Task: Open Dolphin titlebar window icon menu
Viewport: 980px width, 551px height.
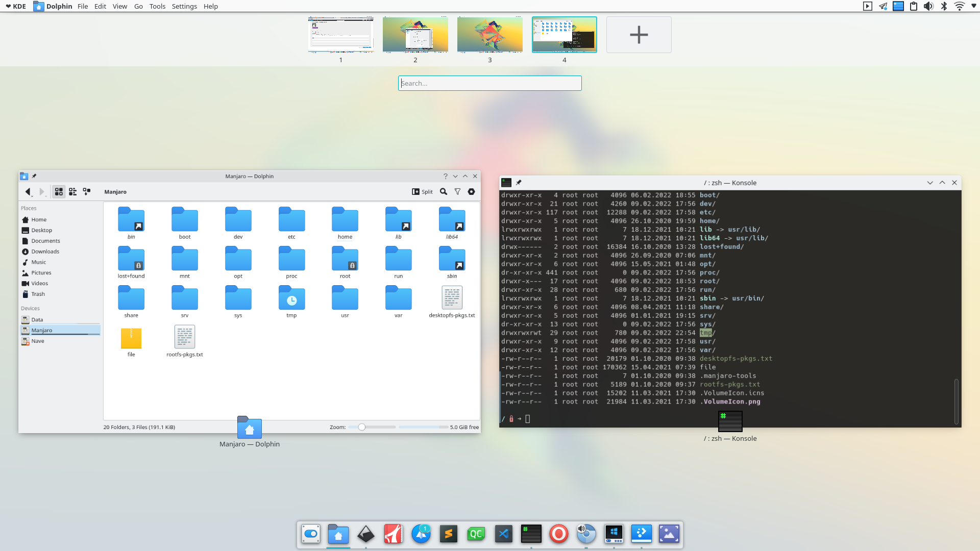Action: click(24, 176)
